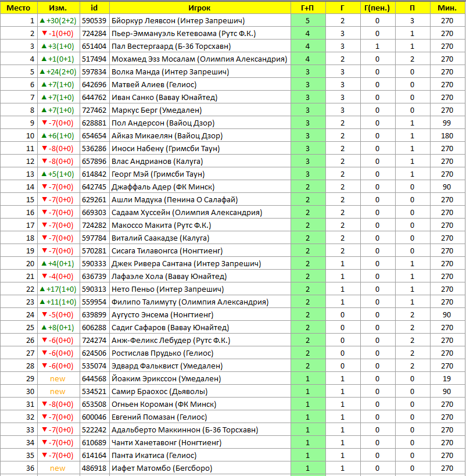This screenshot has width=466, height=476.
Task: Select player Йоаким Эрикссон (Умедален)
Action: pos(166,378)
